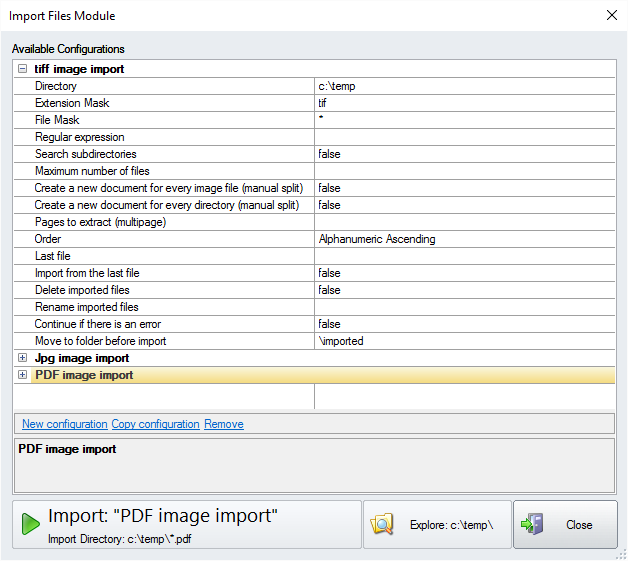Click the Remove configuration link
The image size is (628, 561).
tap(224, 424)
